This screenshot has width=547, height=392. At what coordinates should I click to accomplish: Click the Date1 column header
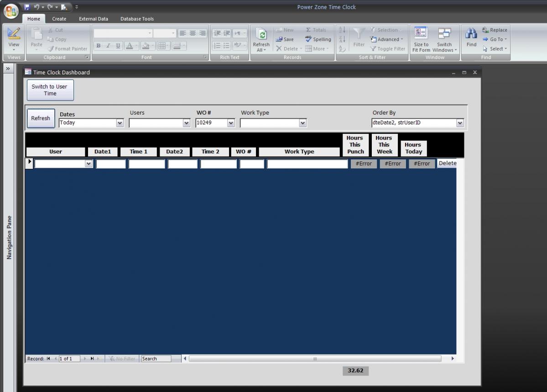103,152
